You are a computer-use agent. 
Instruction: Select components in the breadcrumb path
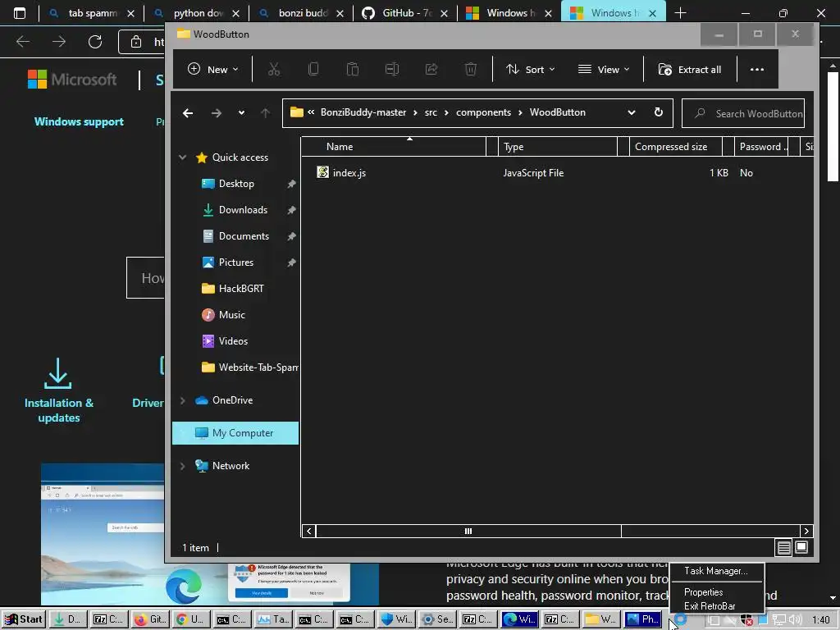point(483,112)
